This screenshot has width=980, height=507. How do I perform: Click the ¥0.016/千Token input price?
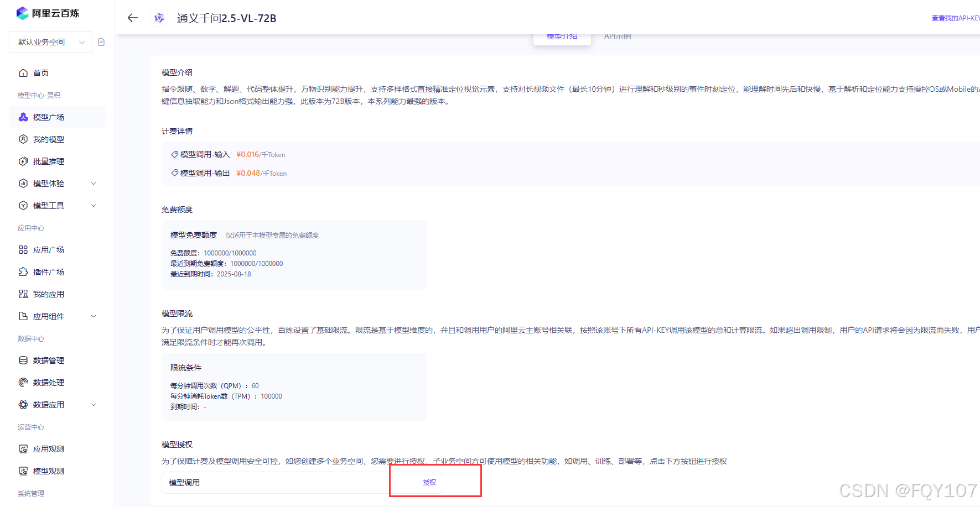[x=261, y=155]
